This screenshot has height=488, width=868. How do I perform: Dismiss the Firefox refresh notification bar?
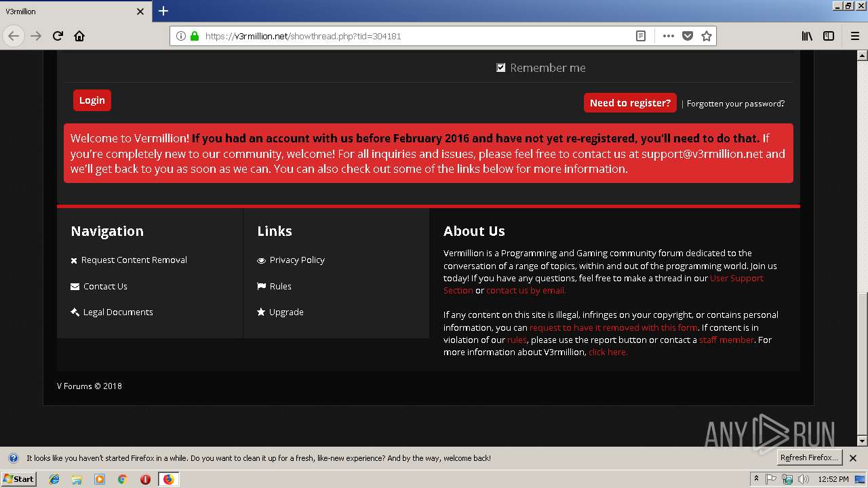click(x=853, y=458)
